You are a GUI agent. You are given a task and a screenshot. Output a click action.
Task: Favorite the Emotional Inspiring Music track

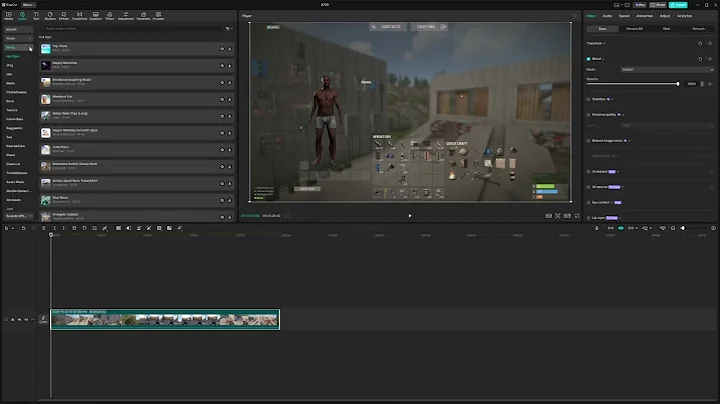click(222, 83)
